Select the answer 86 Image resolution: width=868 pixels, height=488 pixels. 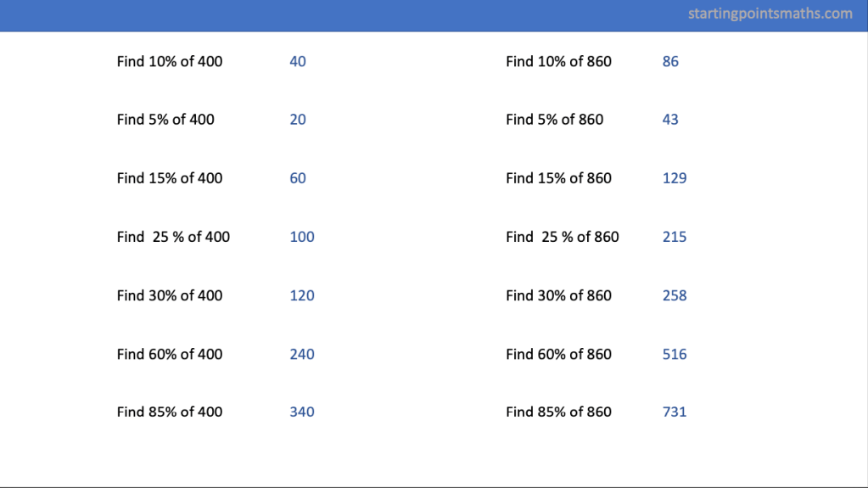coord(670,61)
